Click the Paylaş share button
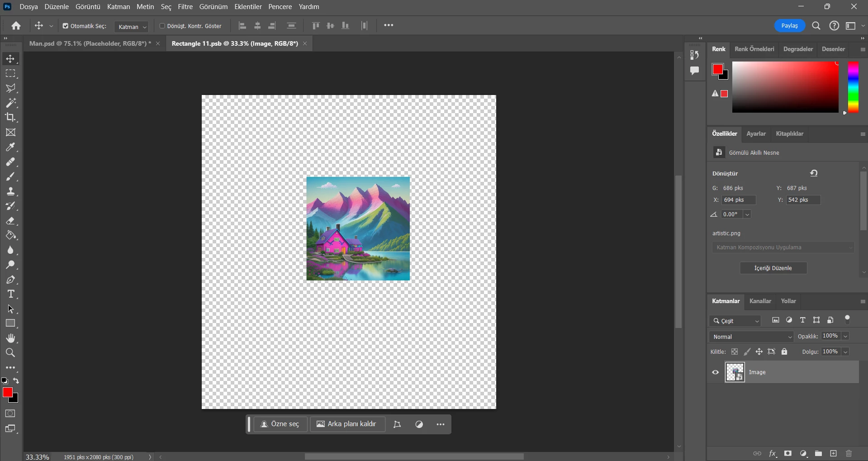The image size is (868, 461). 790,26
